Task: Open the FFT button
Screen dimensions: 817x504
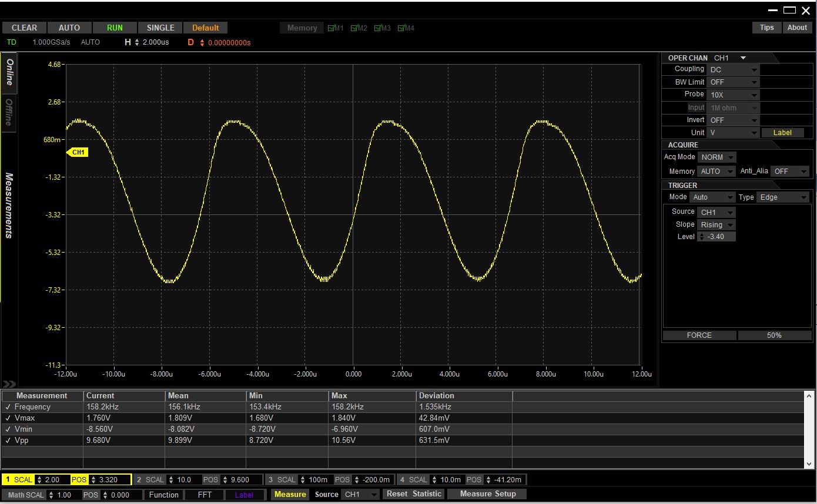Action: (x=205, y=495)
